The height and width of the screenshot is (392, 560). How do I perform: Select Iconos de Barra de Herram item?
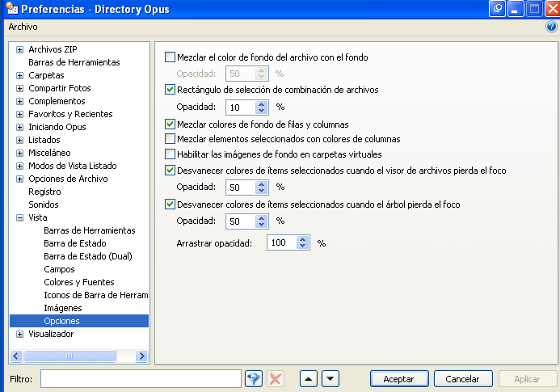(95, 295)
